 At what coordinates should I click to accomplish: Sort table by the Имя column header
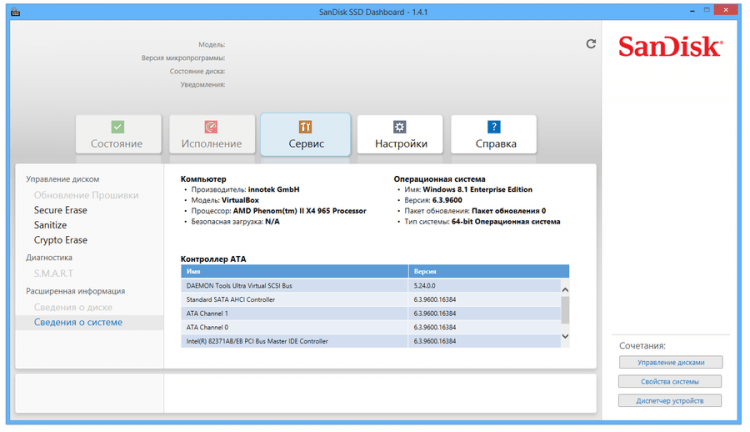pos(295,271)
